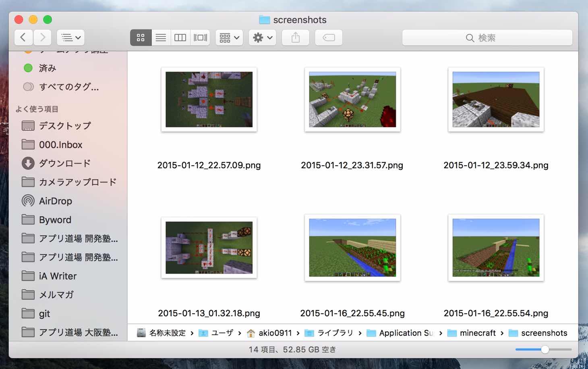Click the edit tags button

[x=329, y=38]
